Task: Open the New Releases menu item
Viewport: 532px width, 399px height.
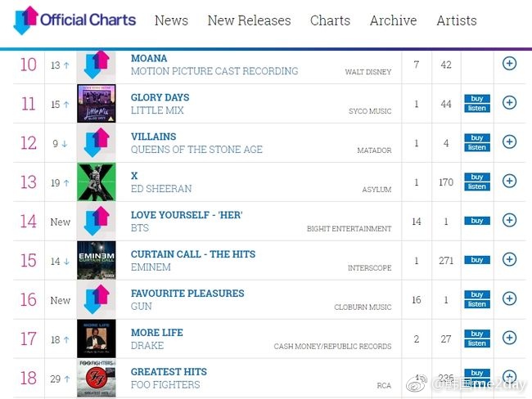Action: [x=250, y=20]
